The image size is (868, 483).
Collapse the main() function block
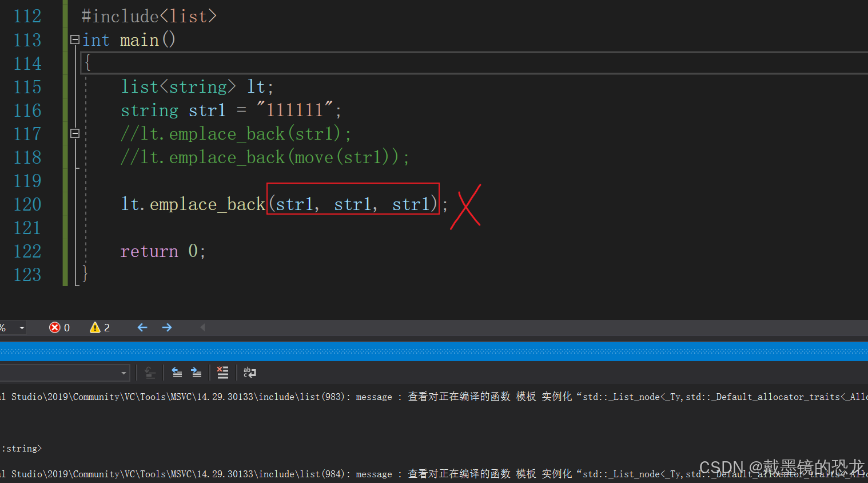[x=75, y=39]
